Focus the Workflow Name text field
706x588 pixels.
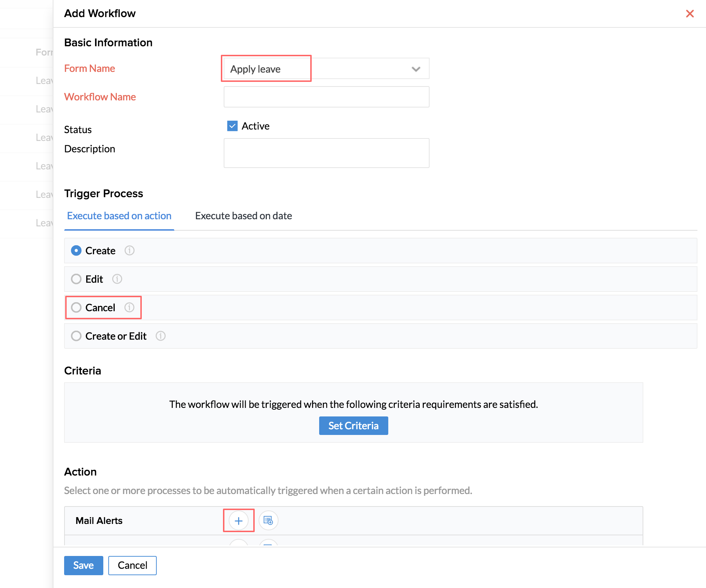coord(326,97)
